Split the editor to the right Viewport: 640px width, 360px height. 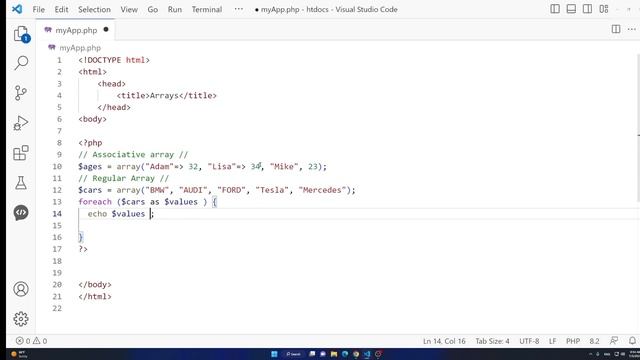[x=616, y=29]
